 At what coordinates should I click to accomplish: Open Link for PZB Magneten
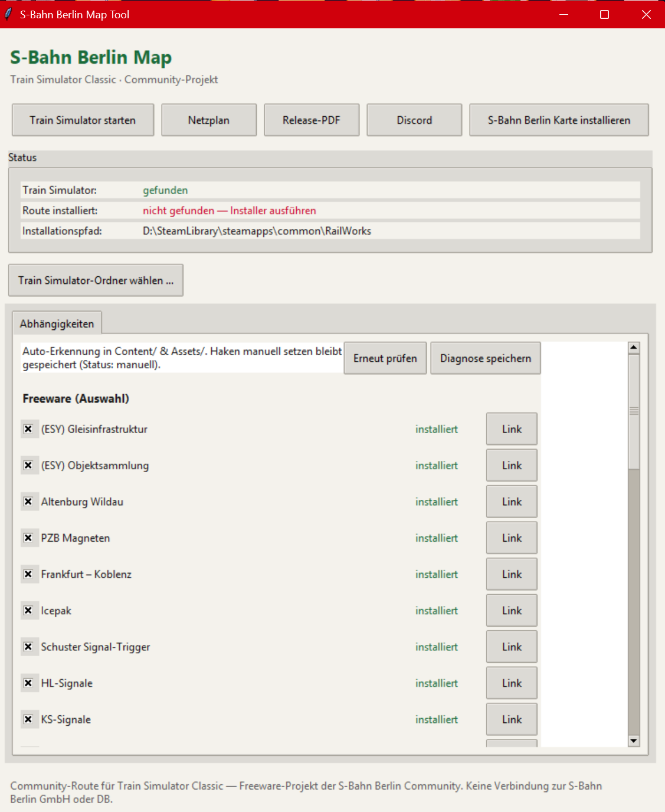[512, 538]
